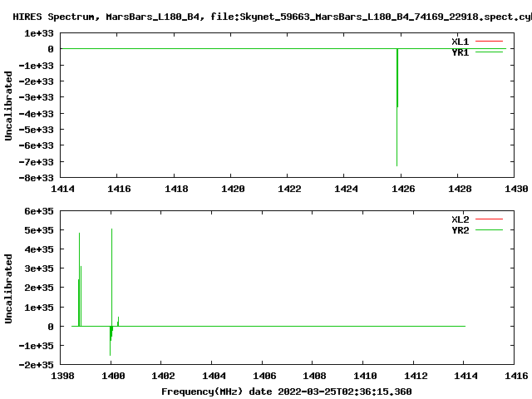This screenshot has width=532, height=399.
Task: Click the tall green spike at 1400 MHz
Action: click(x=111, y=277)
